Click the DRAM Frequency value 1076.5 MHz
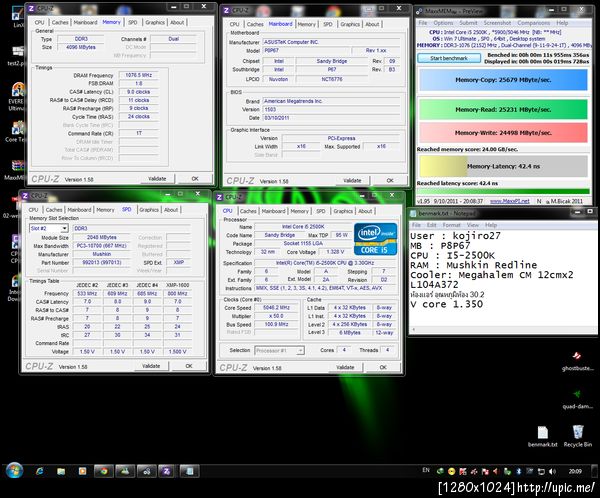 [139, 75]
